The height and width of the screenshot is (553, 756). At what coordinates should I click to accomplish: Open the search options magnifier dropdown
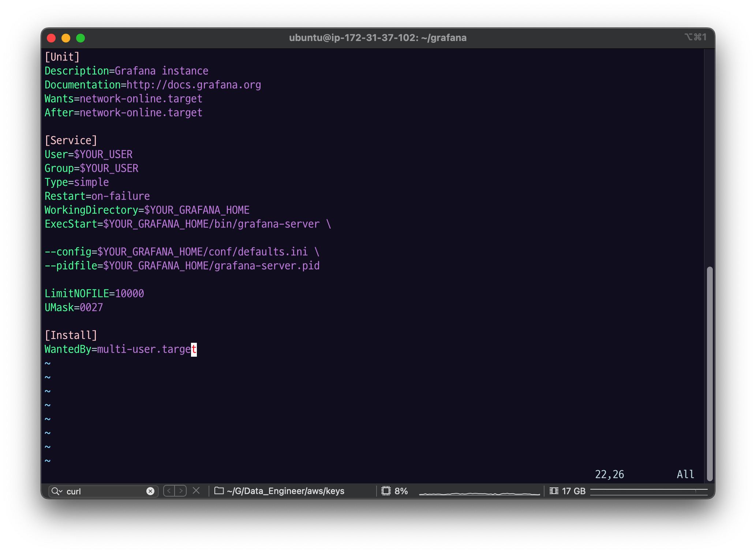[56, 491]
